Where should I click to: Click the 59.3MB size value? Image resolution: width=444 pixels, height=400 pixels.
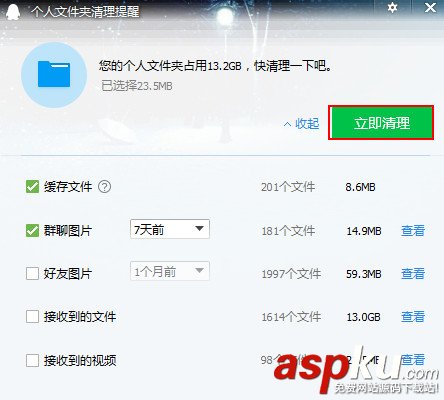point(364,274)
